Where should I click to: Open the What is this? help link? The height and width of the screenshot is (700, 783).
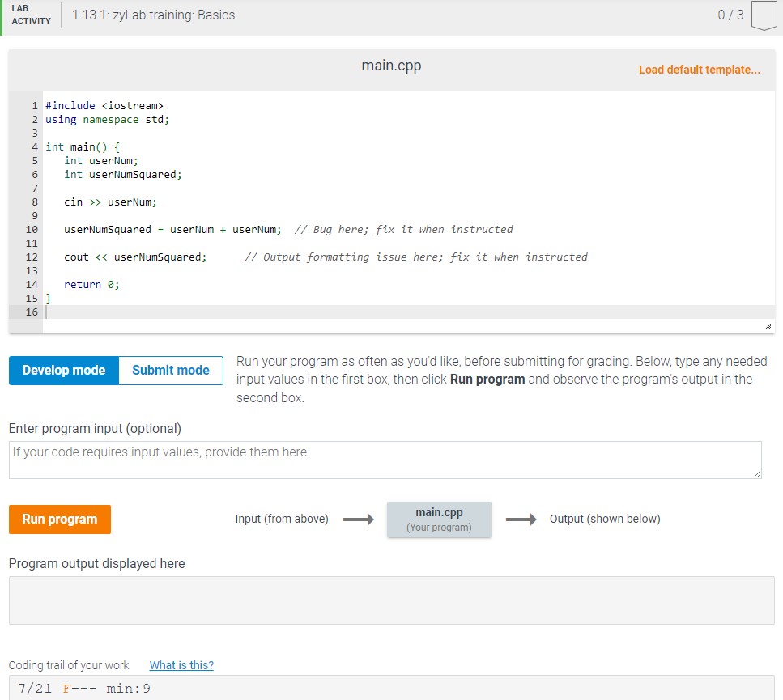[181, 665]
